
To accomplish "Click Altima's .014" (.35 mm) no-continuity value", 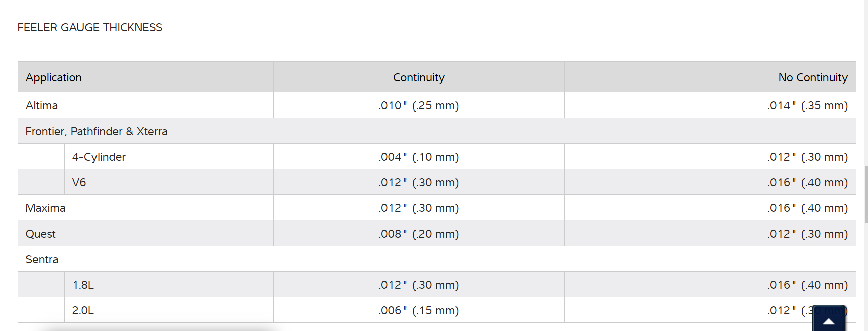I will pos(807,106).
